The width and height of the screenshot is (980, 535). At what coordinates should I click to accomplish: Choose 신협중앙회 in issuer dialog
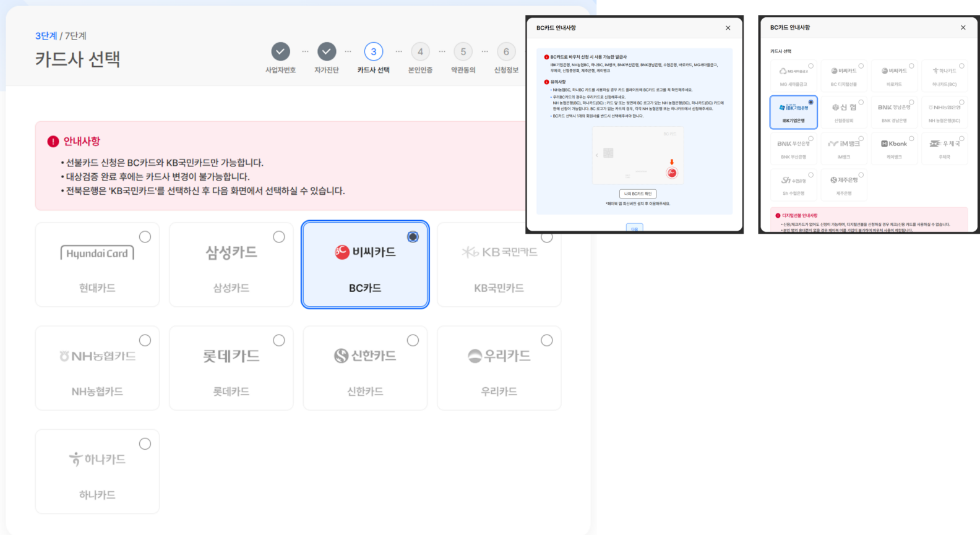click(x=844, y=113)
